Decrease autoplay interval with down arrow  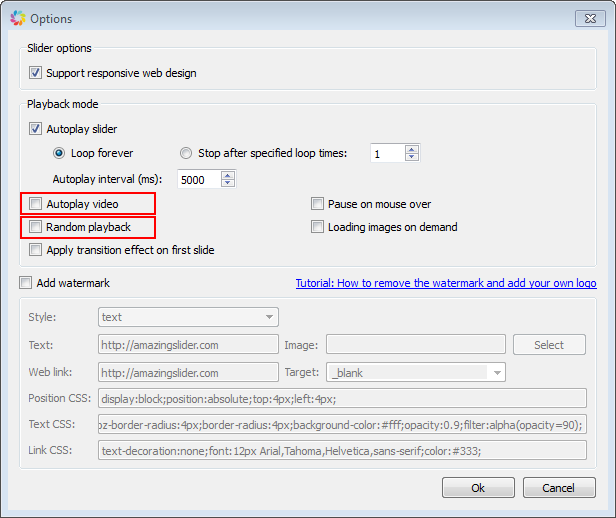coord(228,183)
